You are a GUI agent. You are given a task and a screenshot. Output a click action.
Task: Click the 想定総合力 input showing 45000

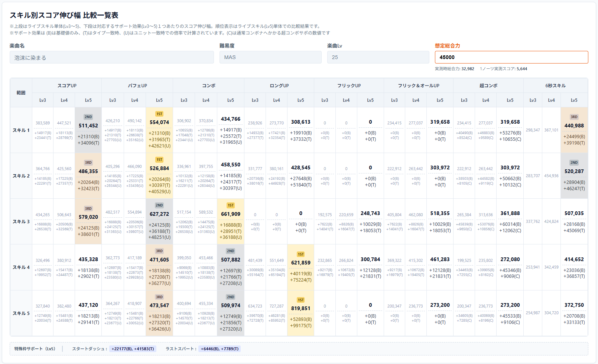(511, 57)
